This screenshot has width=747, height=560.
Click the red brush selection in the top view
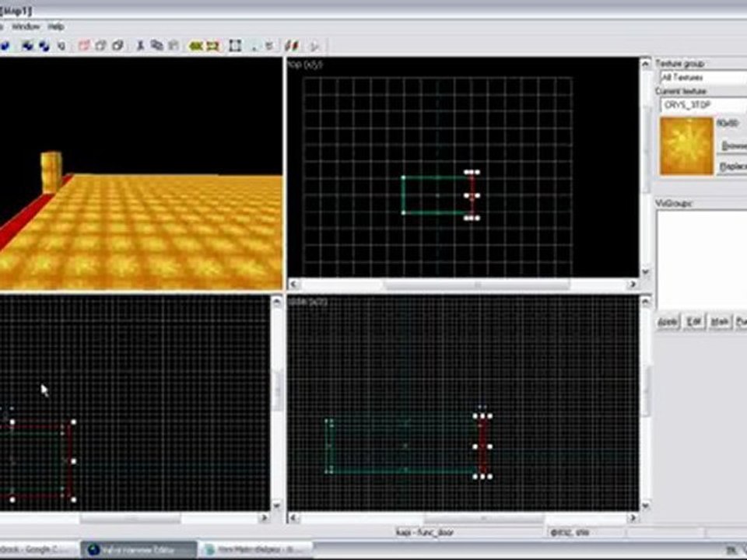(x=472, y=195)
